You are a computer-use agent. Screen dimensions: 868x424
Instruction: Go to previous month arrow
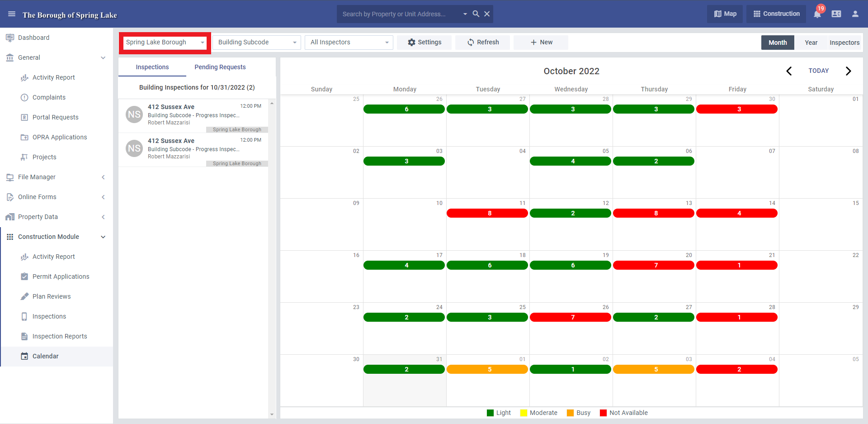(x=789, y=71)
